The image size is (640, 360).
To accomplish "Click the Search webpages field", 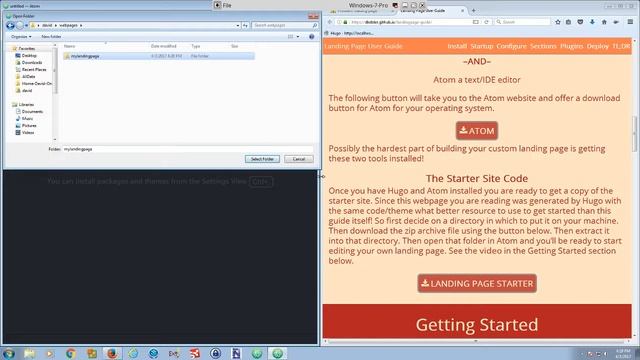I will pyautogui.click(x=285, y=25).
